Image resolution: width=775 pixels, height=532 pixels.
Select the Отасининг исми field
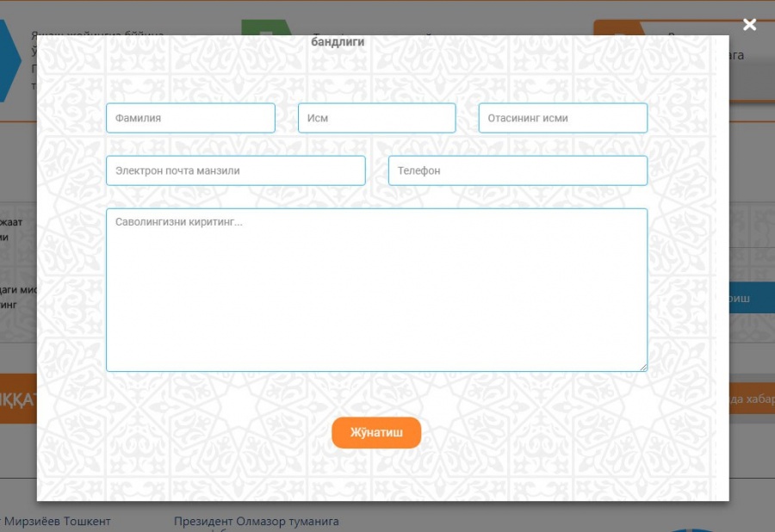point(562,118)
